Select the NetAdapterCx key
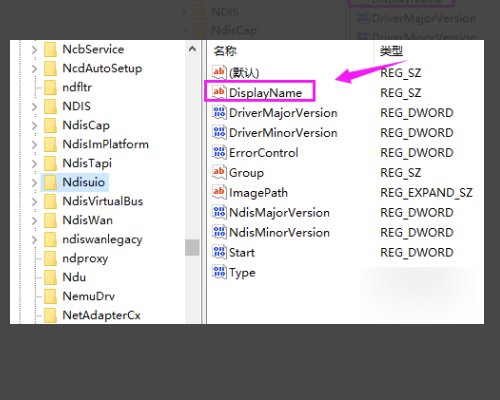Screen dimensions: 500x400 point(101,315)
